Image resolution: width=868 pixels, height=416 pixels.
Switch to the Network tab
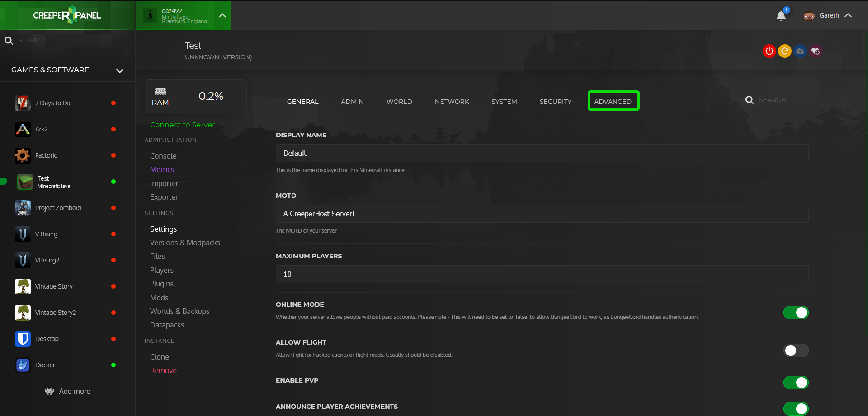coord(452,102)
